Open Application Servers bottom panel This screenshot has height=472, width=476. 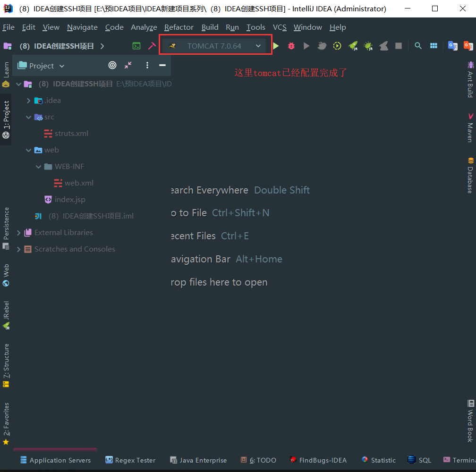[x=56, y=460]
